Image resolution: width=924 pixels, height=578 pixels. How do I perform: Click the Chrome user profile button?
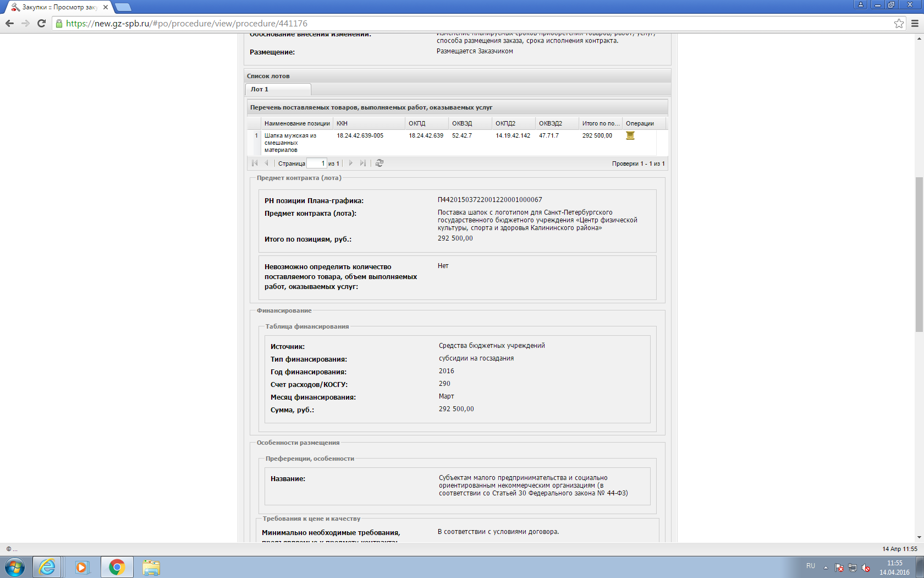(x=861, y=4)
